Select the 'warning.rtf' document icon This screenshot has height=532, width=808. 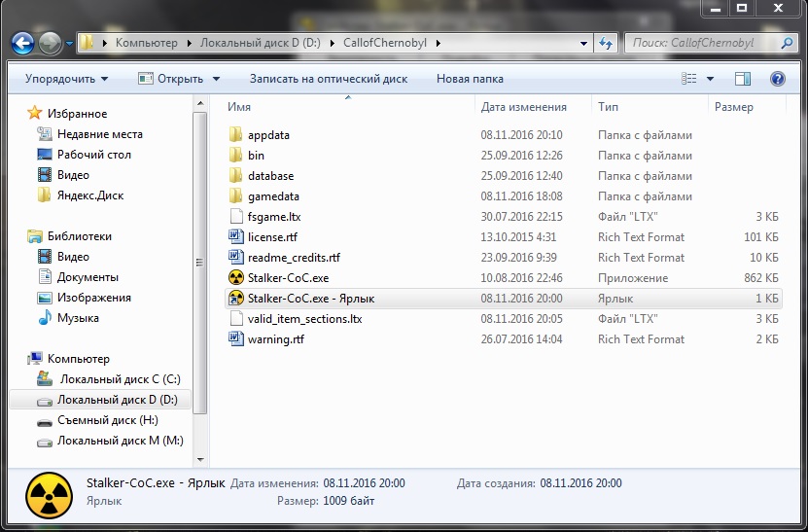click(236, 339)
